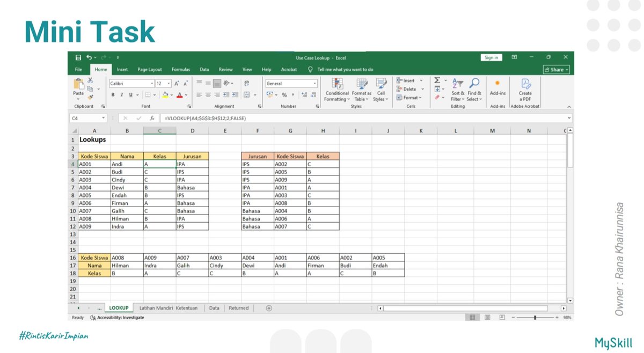Image resolution: width=644 pixels, height=353 pixels.
Task: Click the AutoSum sigma icon
Action: 437,80
